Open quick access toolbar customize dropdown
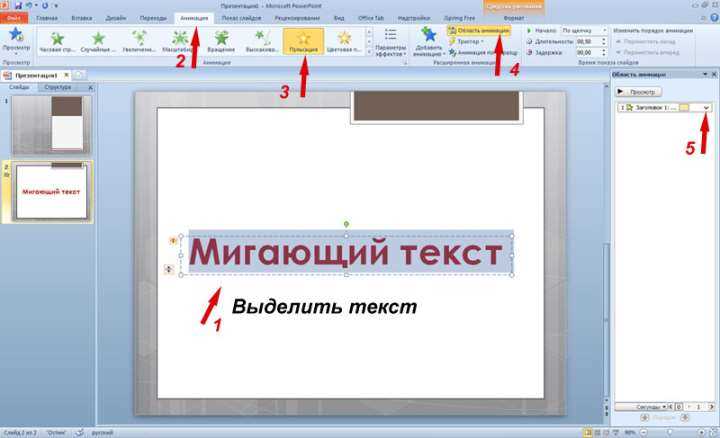 point(56,6)
